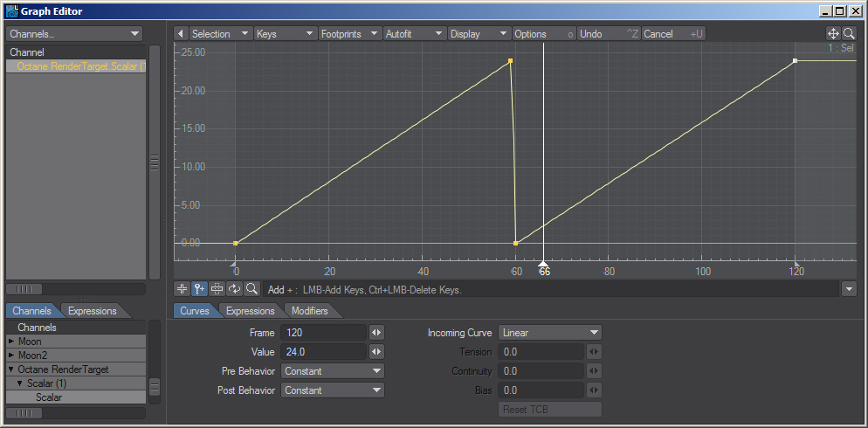Select the Move keys tool icon

(x=182, y=289)
